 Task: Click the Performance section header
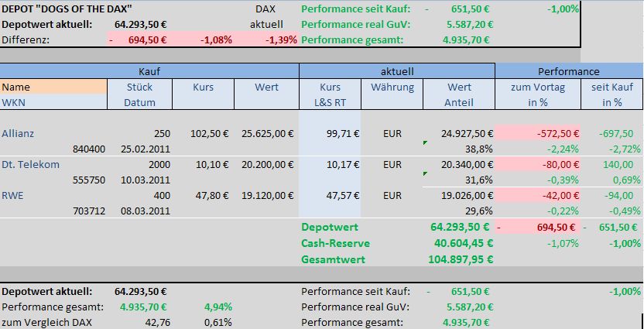pos(569,71)
